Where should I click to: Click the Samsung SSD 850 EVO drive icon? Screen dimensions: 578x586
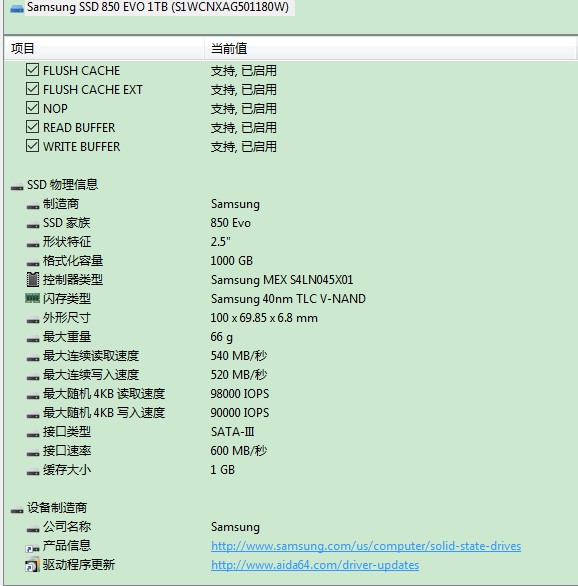[17, 8]
